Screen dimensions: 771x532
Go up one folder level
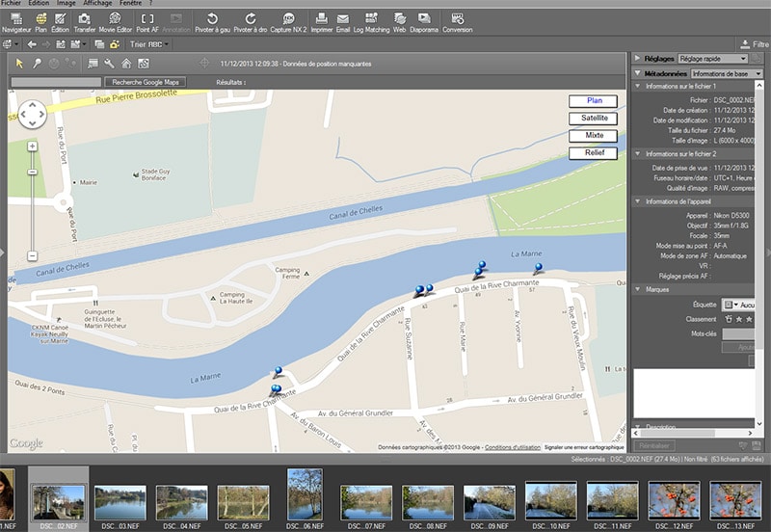tap(61, 44)
